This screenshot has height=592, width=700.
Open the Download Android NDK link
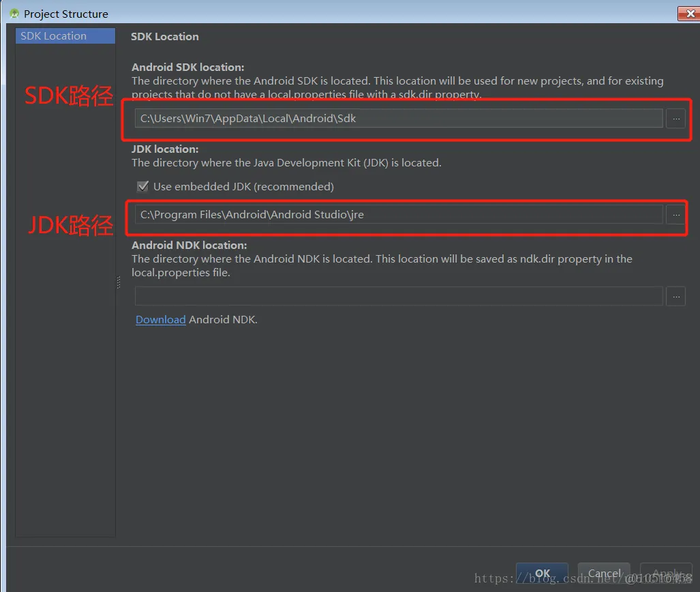click(161, 319)
